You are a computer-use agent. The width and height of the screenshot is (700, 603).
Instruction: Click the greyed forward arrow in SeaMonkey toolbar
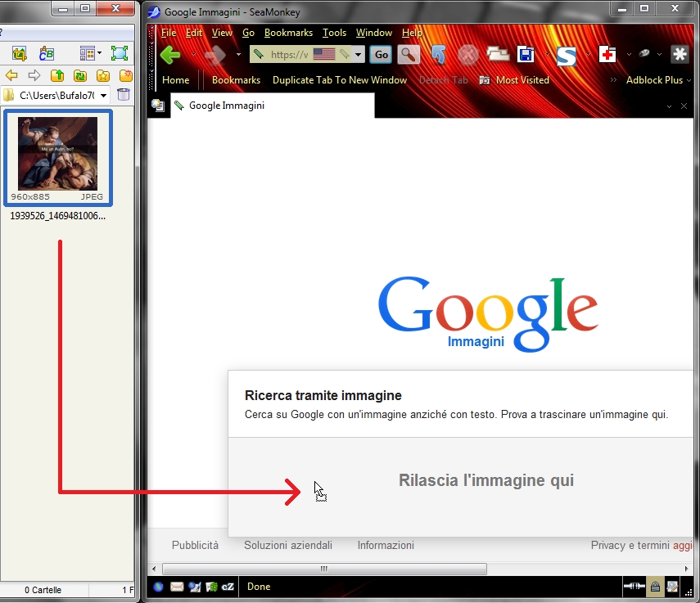[x=215, y=55]
